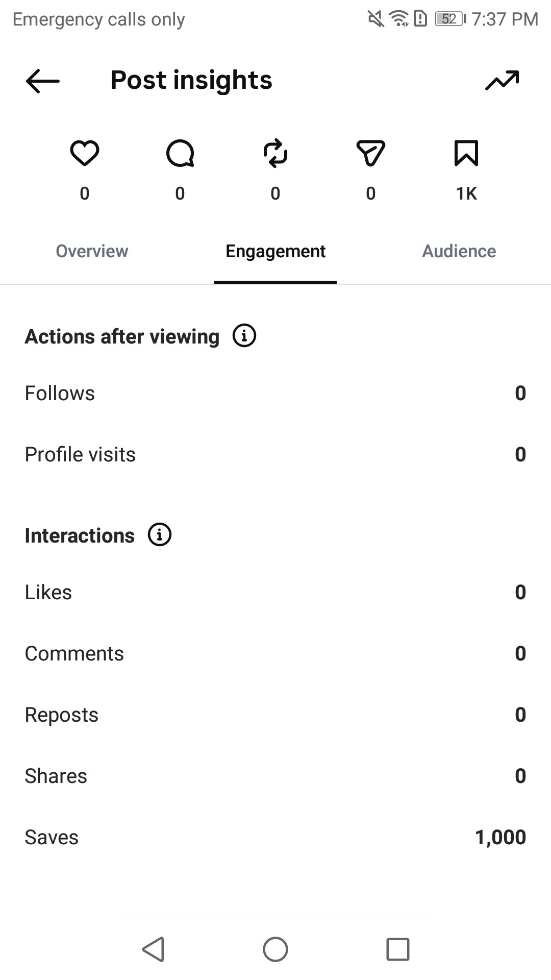This screenshot has height=980, width=551.
Task: Tap the 1K saves count
Action: pos(466,193)
